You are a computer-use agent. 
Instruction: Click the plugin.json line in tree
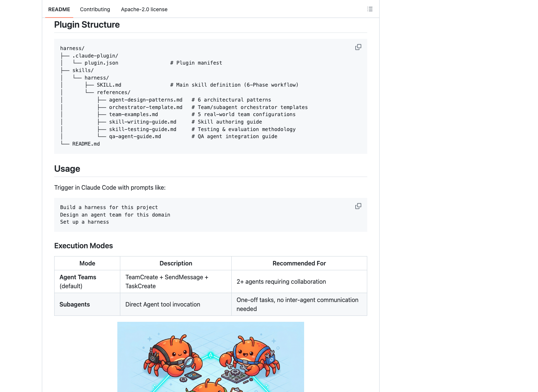[101, 63]
